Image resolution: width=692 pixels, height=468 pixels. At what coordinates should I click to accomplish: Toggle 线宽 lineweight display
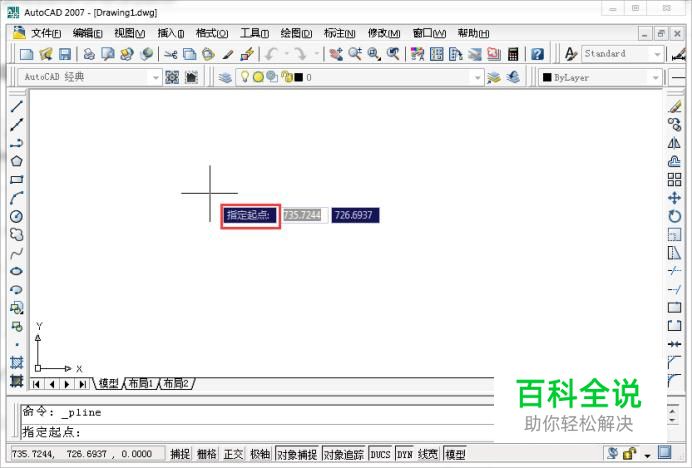(x=428, y=454)
